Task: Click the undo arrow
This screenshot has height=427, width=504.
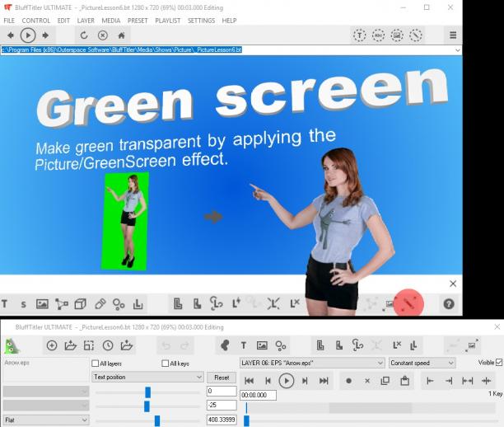Action: point(166,345)
